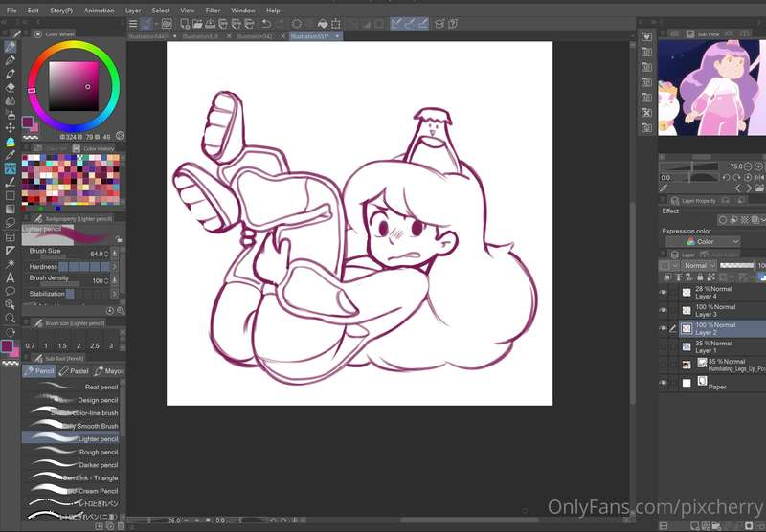Select the Design pencil brush
The image size is (766, 532).
point(71,400)
